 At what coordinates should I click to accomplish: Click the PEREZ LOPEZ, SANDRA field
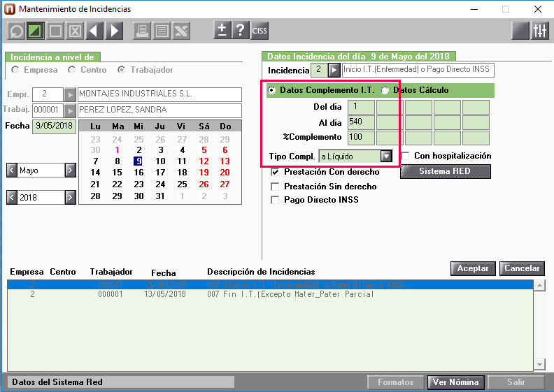[x=159, y=110]
